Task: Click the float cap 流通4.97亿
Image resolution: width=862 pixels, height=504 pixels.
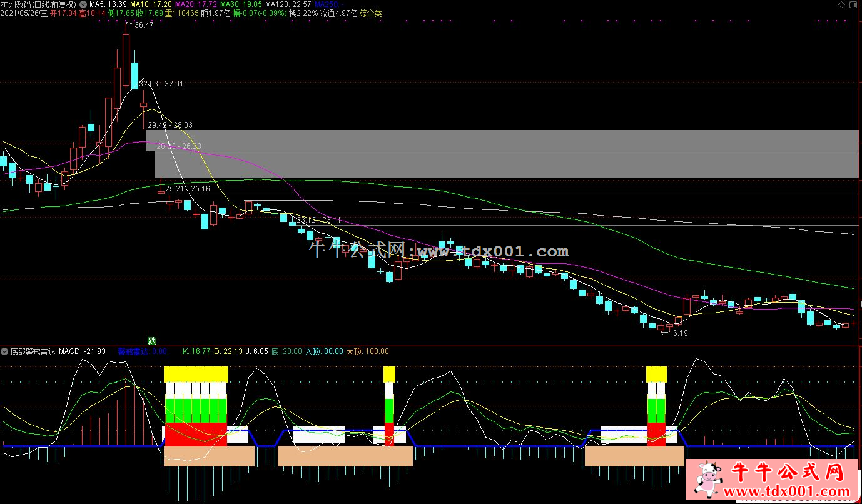Action: 338,13
